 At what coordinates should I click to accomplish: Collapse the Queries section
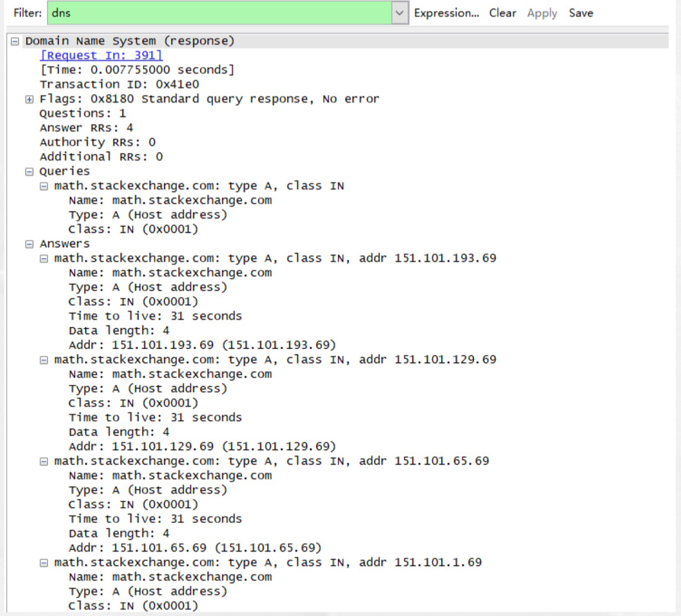tap(30, 171)
